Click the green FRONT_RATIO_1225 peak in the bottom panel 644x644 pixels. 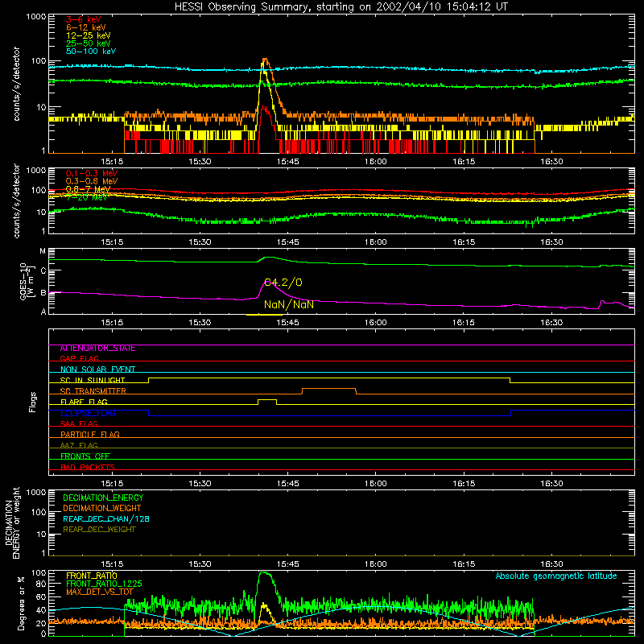click(264, 573)
